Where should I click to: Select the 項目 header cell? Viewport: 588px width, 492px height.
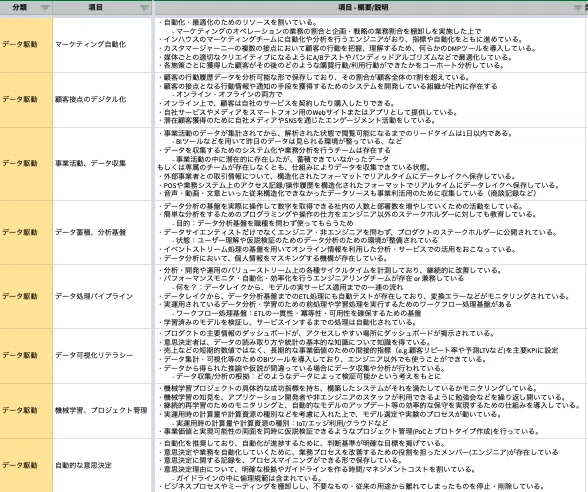pos(102,8)
